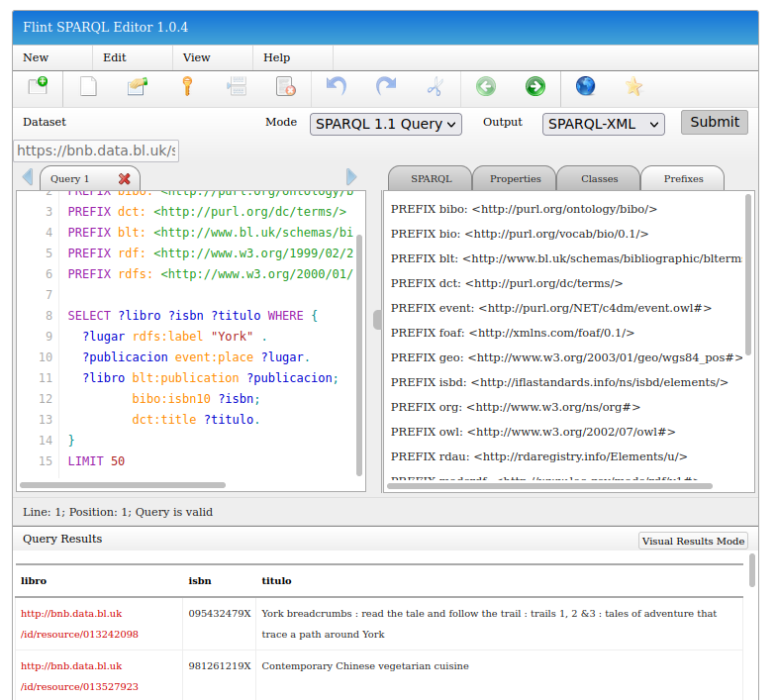777x700 pixels.
Task: Click the scissors cut icon
Action: click(x=435, y=87)
